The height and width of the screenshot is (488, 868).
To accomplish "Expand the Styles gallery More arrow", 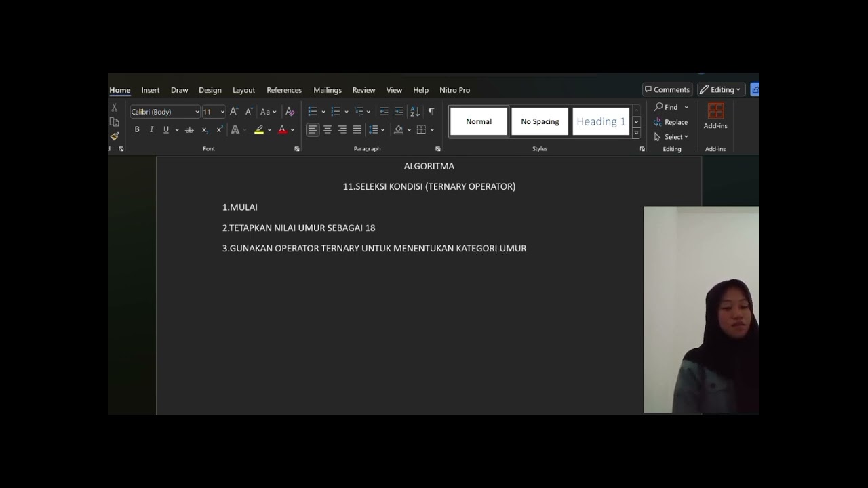I will point(636,133).
